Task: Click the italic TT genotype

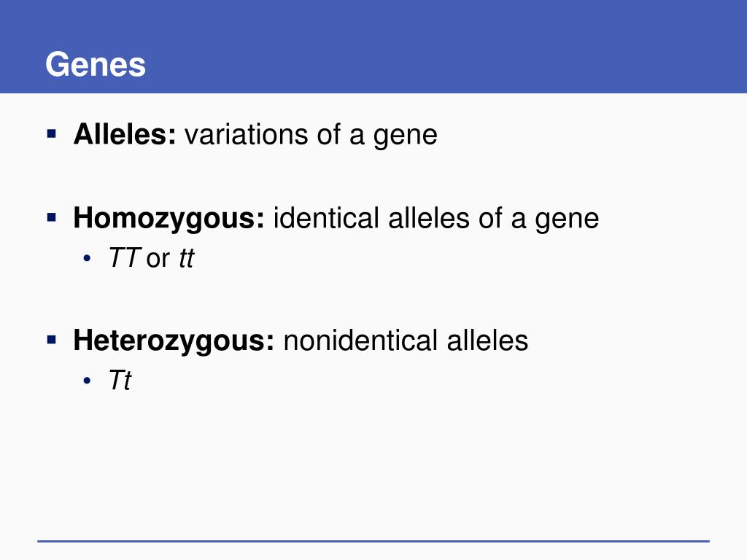Action: tap(124, 258)
